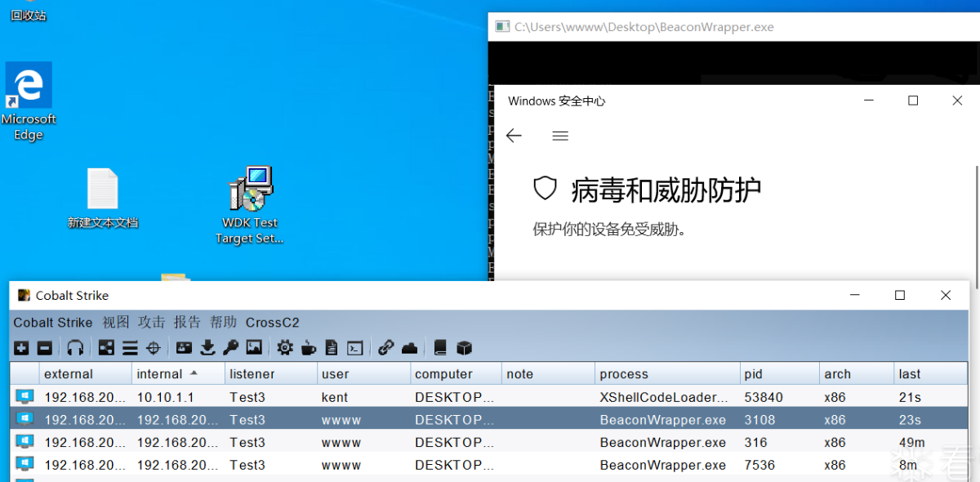Screen dimensions: 980x482
Task: Switch to session table view icon
Action: coord(130,348)
